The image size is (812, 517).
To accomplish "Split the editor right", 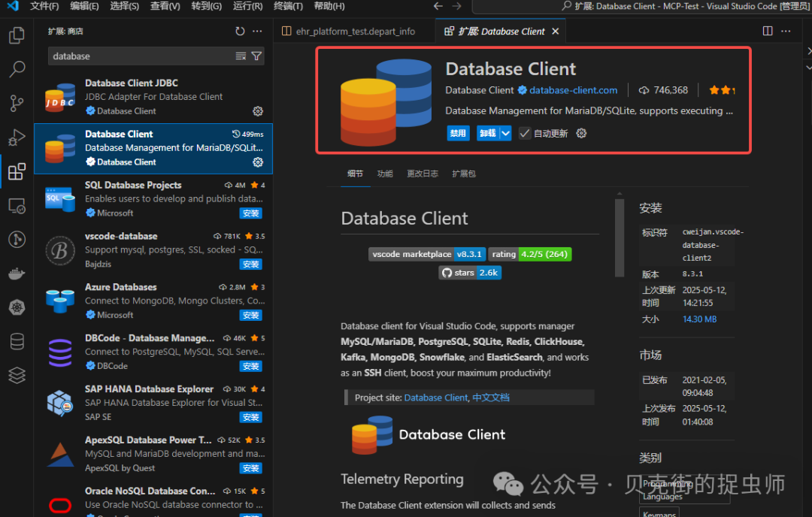I will 768,31.
